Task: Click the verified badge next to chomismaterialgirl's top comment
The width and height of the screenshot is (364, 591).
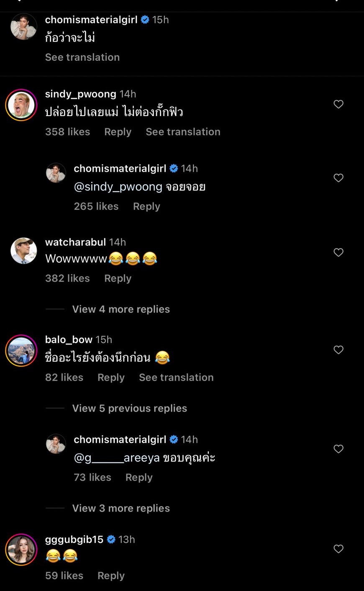Action: 145,19
